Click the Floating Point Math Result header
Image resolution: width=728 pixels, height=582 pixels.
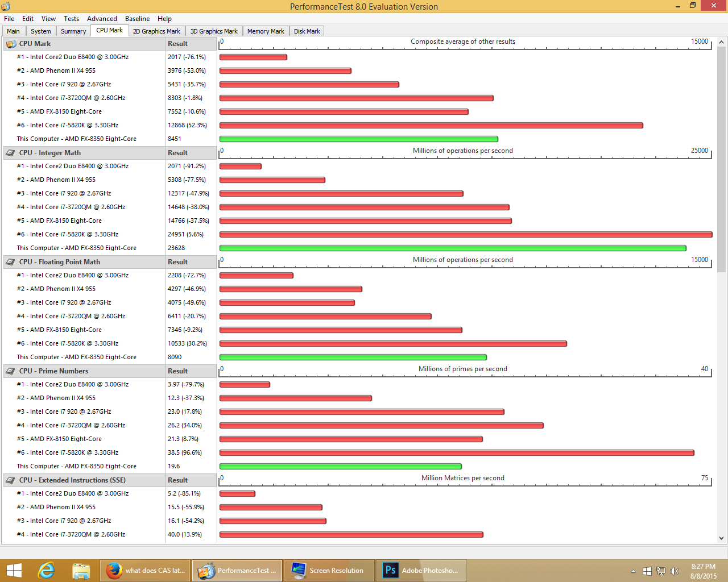point(191,262)
